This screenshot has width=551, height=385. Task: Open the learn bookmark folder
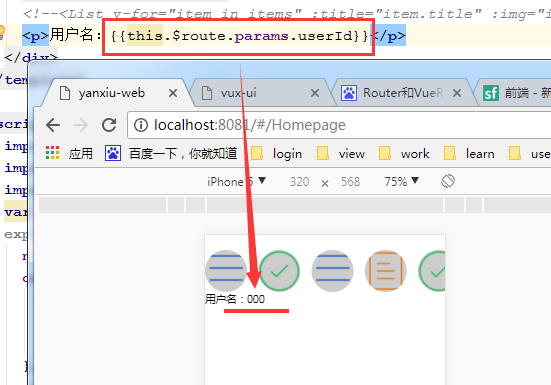tap(469, 154)
